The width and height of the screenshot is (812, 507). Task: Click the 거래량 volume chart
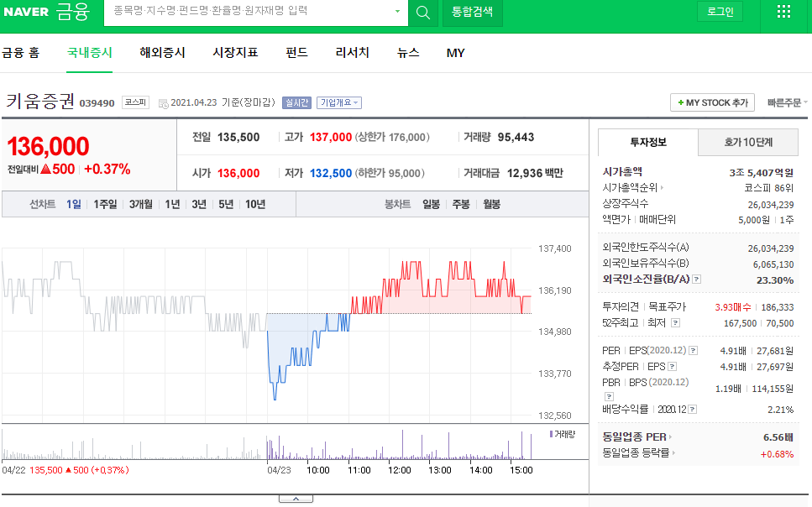point(267,444)
